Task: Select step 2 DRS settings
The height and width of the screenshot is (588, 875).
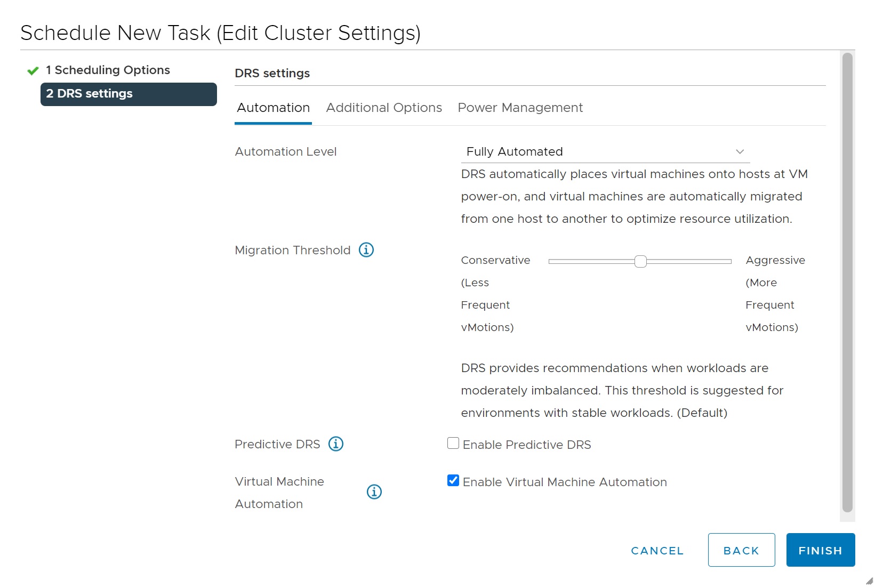Action: pos(129,94)
